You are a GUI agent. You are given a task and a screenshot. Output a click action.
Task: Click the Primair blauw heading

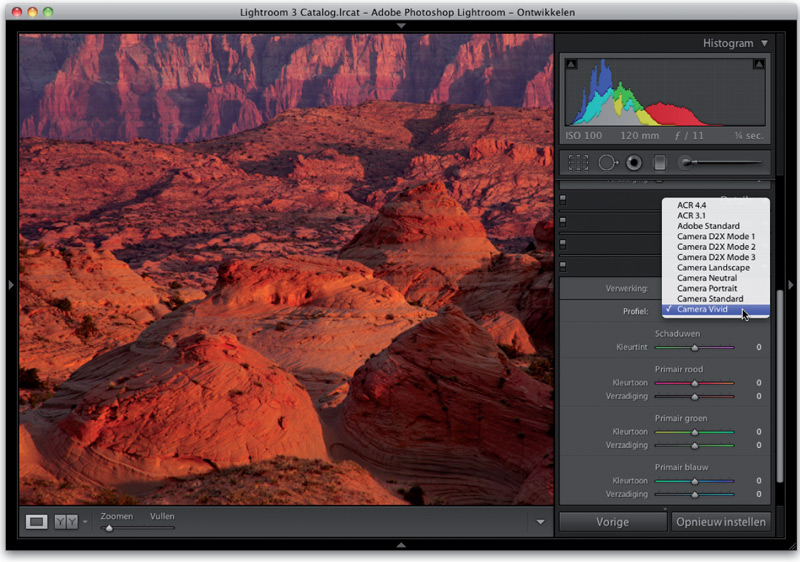coord(681,467)
